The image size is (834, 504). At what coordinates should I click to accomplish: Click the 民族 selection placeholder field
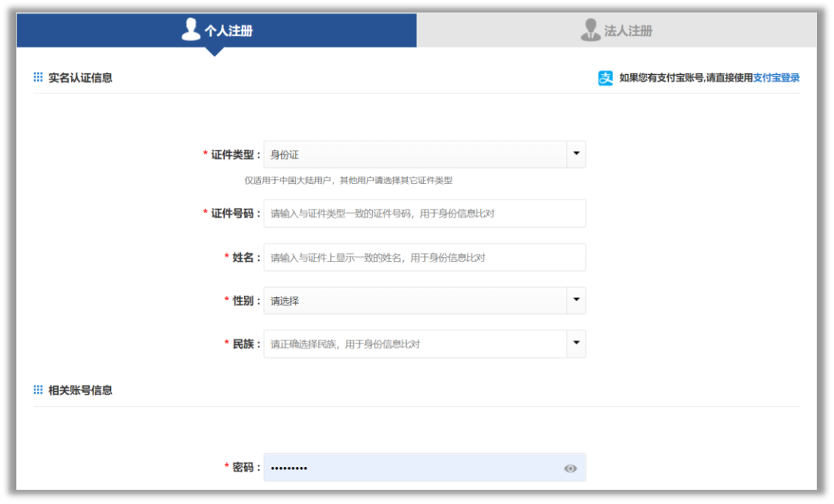click(415, 343)
